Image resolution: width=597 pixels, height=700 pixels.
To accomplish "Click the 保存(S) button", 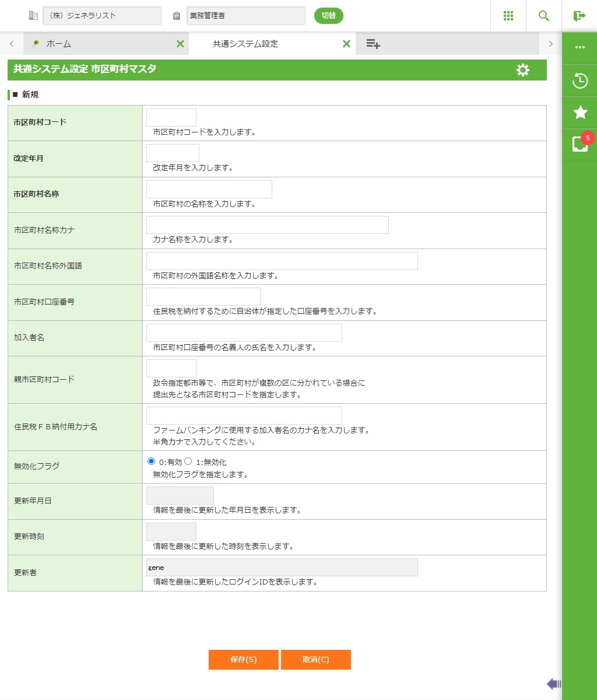I will click(x=243, y=660).
